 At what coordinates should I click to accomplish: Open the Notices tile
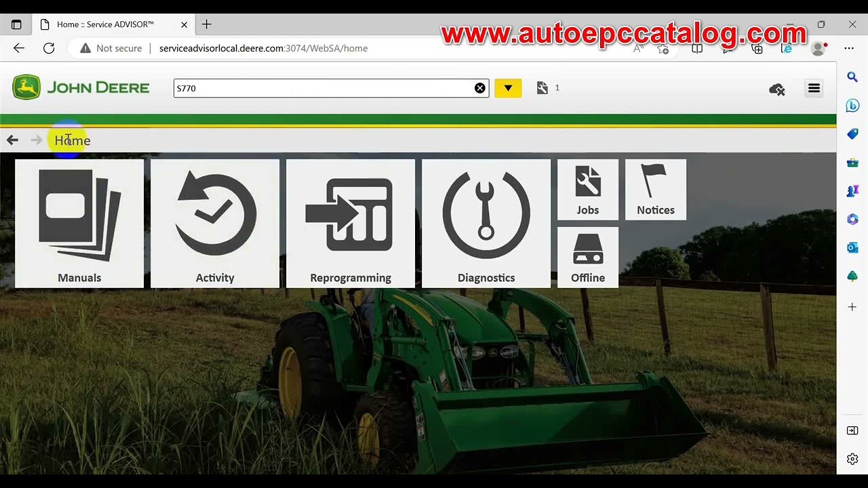[x=656, y=190]
